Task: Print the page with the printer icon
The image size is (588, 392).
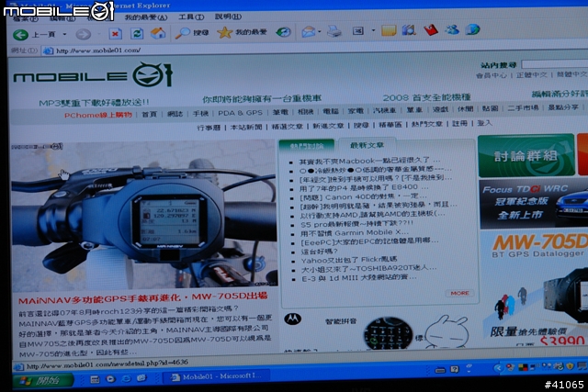Action: click(x=334, y=31)
